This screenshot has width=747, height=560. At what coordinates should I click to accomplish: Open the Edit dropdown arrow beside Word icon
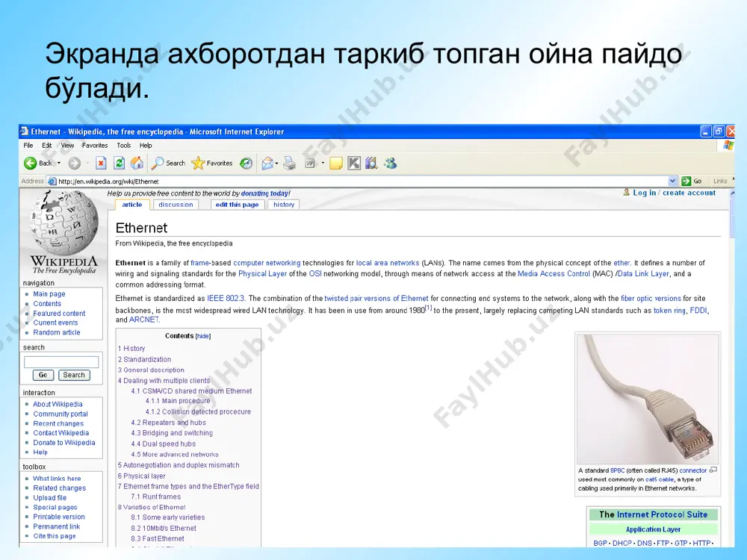[x=323, y=164]
